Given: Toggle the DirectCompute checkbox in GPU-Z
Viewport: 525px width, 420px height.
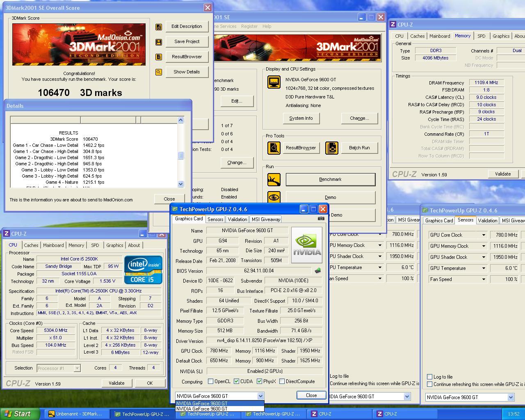Looking at the screenshot, I should click(282, 381).
